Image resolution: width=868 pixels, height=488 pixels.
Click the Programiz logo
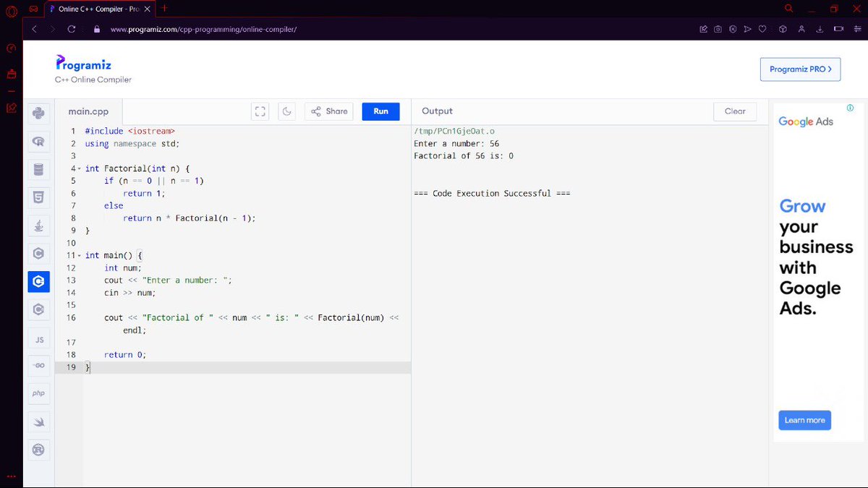tap(83, 64)
